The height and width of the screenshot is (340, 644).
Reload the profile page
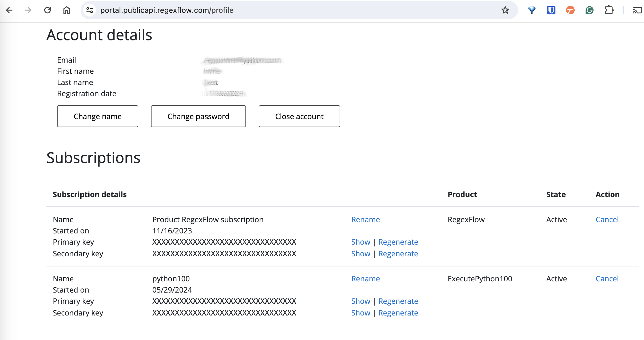coord(47,10)
